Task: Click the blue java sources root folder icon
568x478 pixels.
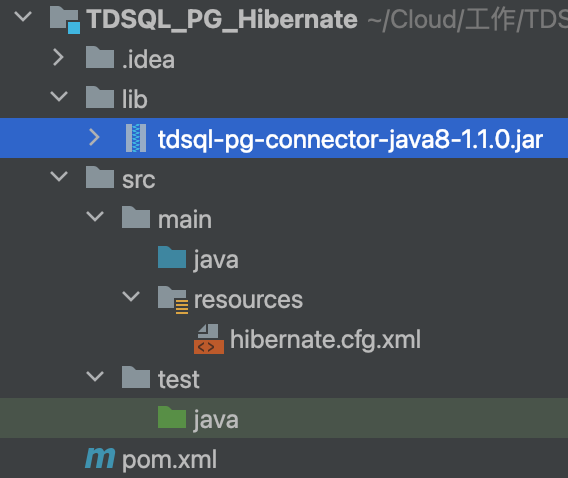Action: click(x=172, y=257)
